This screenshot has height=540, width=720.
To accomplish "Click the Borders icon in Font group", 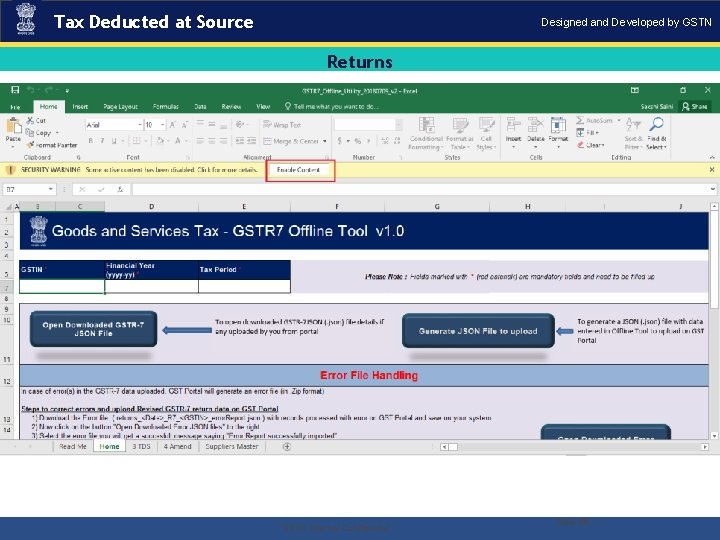I will coord(136,141).
